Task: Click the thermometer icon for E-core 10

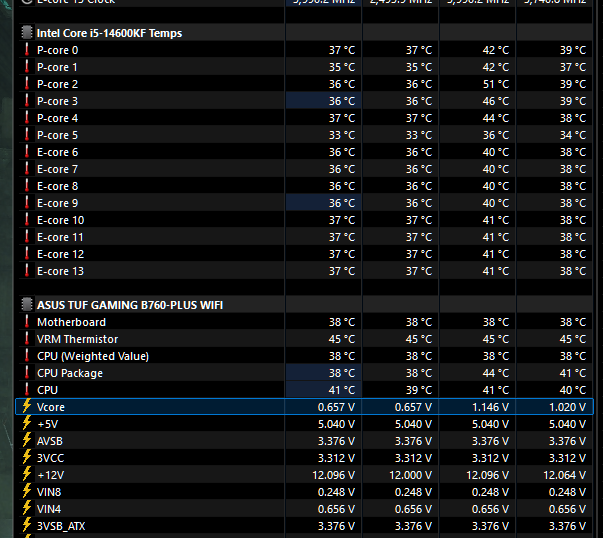Action: click(x=27, y=220)
